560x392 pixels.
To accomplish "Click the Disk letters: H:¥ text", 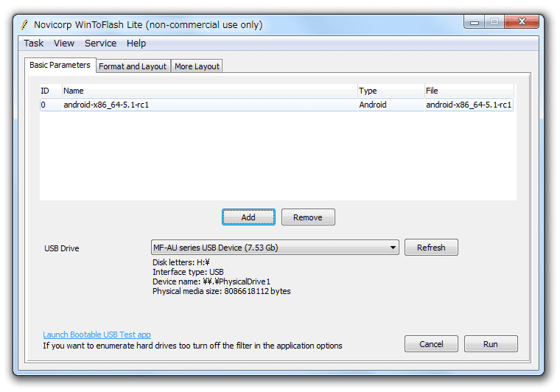I will (181, 262).
